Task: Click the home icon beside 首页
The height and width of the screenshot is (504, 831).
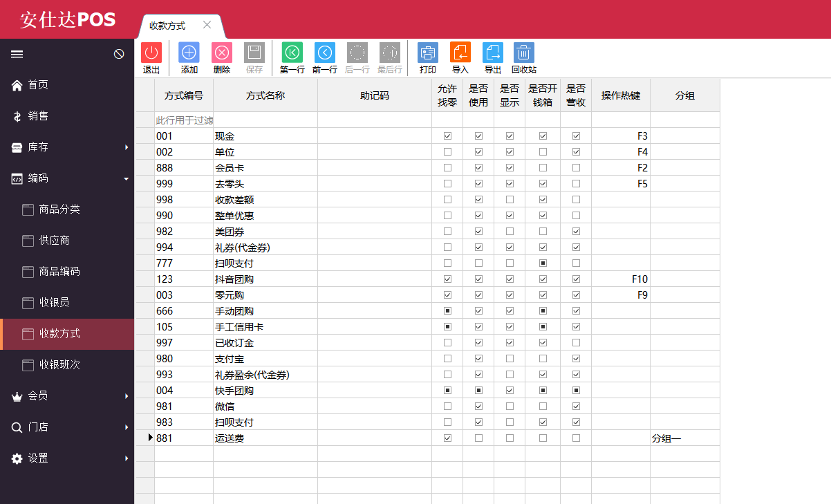Action: (x=17, y=85)
